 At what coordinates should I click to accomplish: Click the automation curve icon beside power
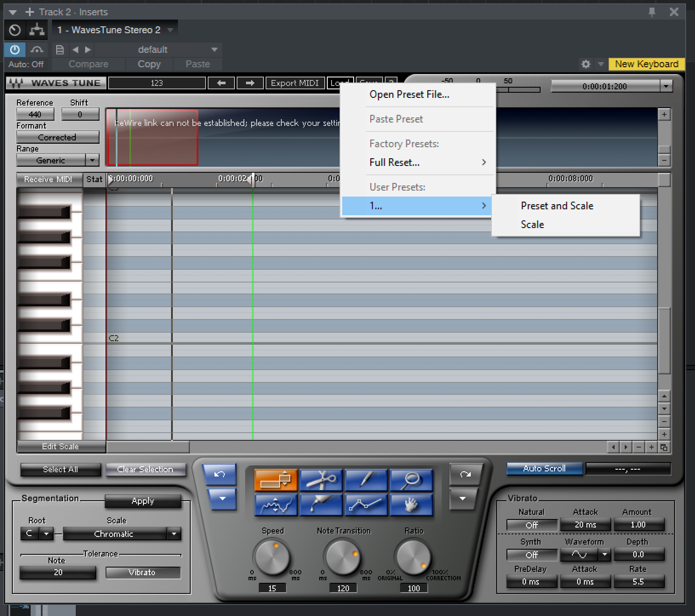tap(37, 50)
